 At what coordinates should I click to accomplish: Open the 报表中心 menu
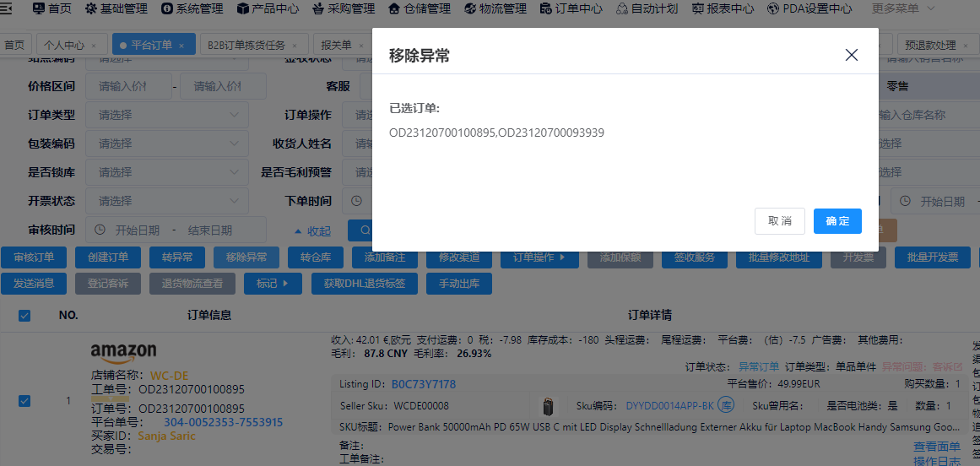[x=723, y=8]
